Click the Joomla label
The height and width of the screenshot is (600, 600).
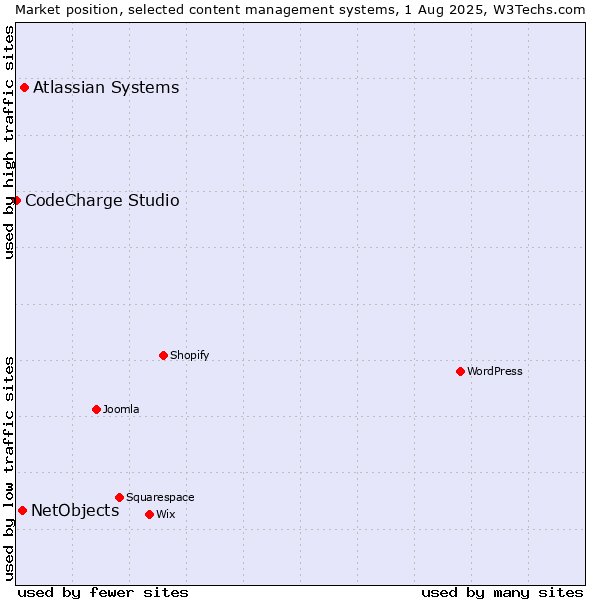click(x=121, y=409)
